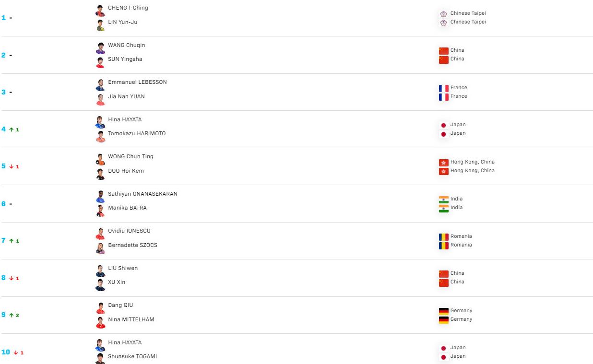Click the China flag beside WANG Chuqin
This screenshot has width=593, height=364.
[x=443, y=50]
